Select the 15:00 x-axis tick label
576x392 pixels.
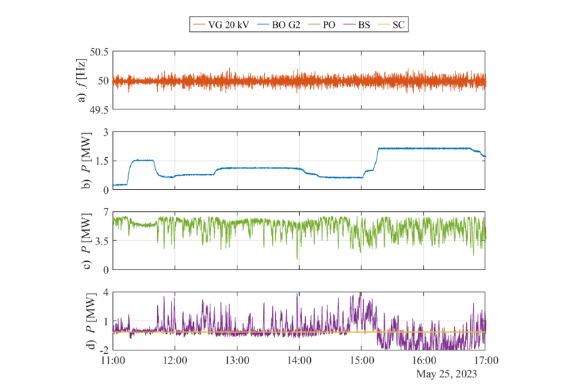pos(361,360)
